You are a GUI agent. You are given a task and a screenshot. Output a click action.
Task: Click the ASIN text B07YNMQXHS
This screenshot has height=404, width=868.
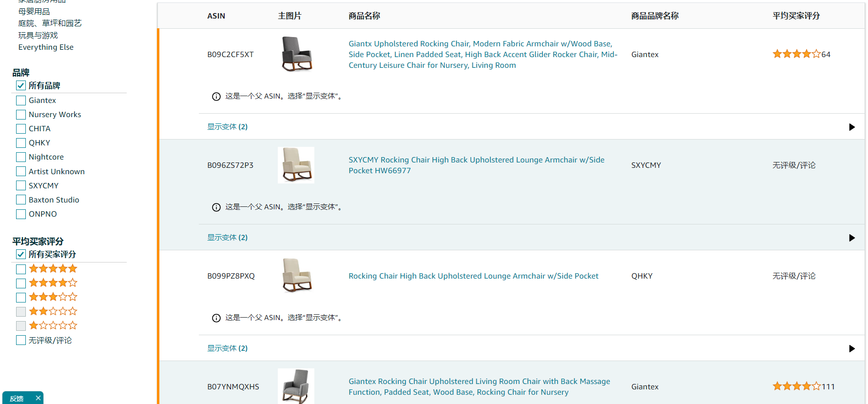coord(233,387)
